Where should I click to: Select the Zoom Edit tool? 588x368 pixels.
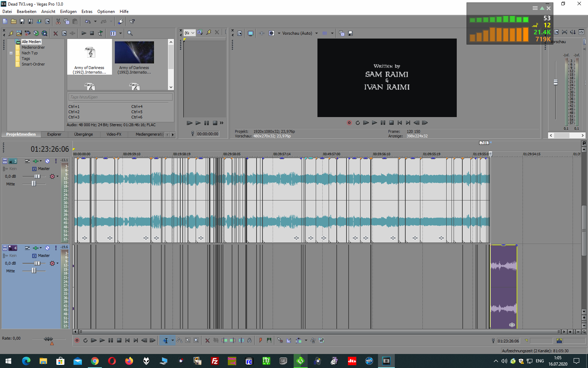point(196,340)
